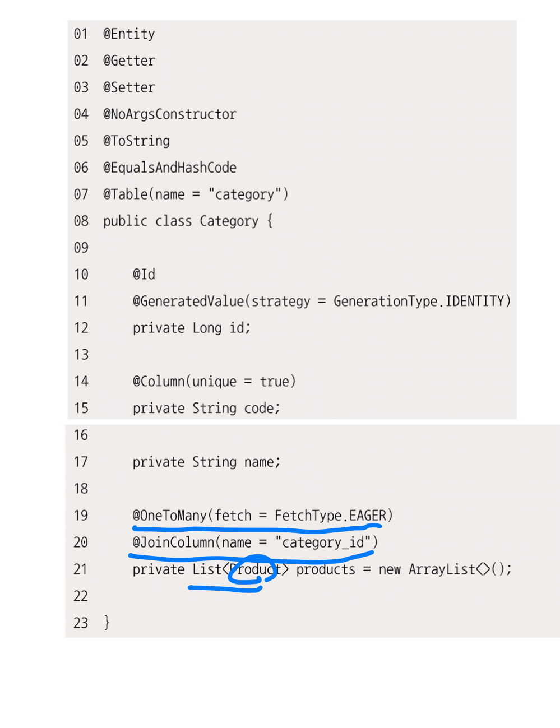The height and width of the screenshot is (728, 560).
Task: Click the @Id annotation on line 10
Action: pos(144,275)
